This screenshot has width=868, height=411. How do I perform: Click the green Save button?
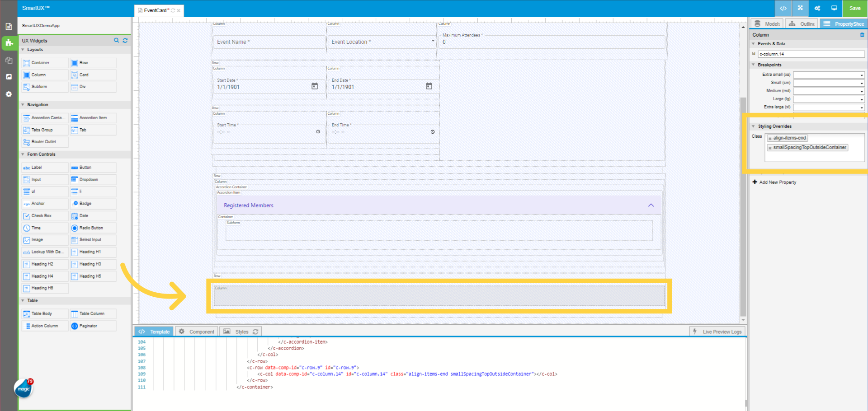click(854, 8)
